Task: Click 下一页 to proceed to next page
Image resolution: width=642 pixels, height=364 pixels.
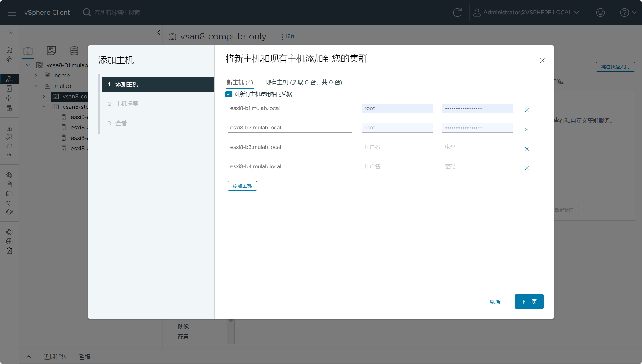Action: tap(529, 302)
